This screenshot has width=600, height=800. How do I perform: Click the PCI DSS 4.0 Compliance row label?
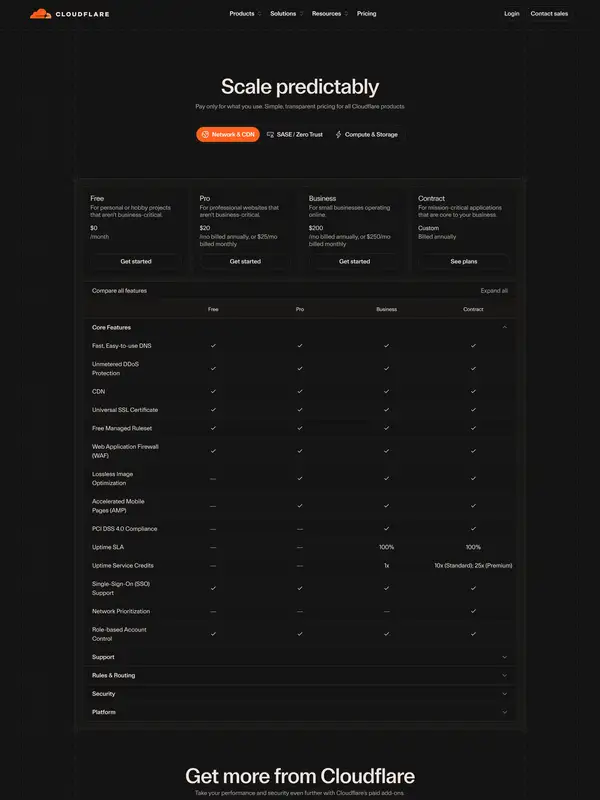tap(124, 529)
